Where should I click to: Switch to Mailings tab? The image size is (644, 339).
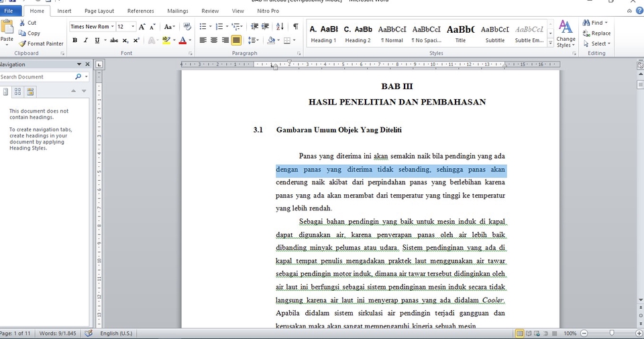click(x=178, y=11)
